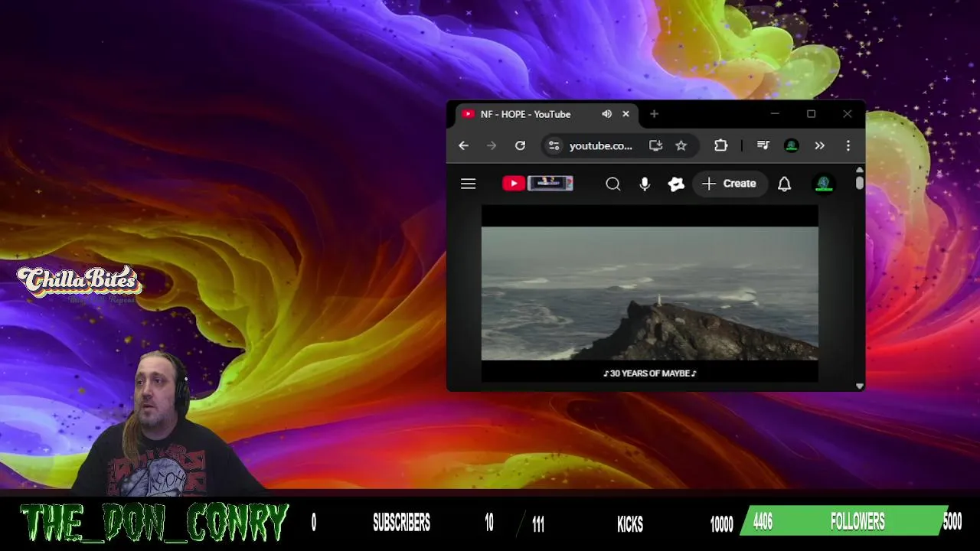Open YouTube account avatar menu
This screenshot has width=980, height=551.
coord(824,184)
